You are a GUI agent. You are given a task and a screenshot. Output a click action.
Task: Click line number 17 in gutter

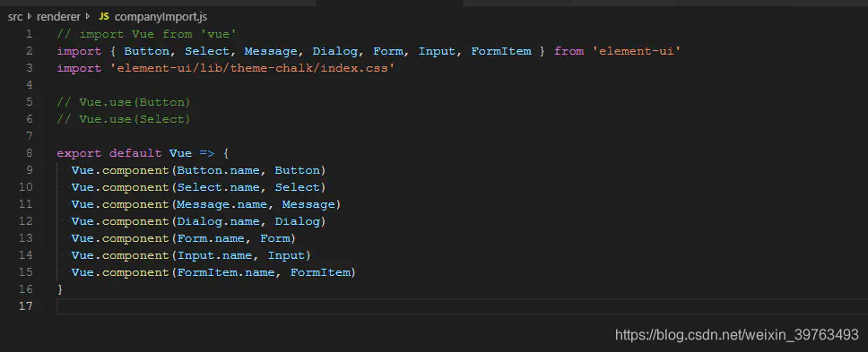point(25,306)
